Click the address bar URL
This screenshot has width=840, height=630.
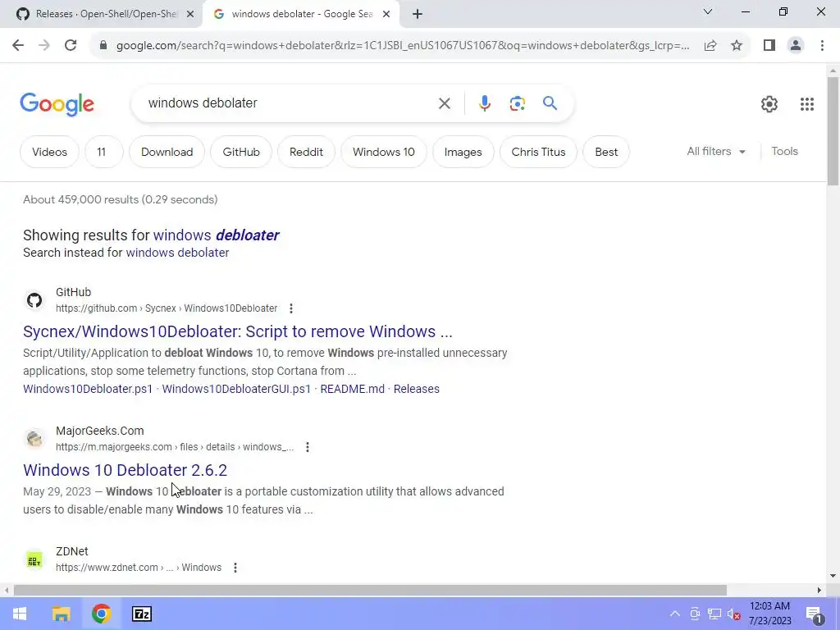coord(402,46)
